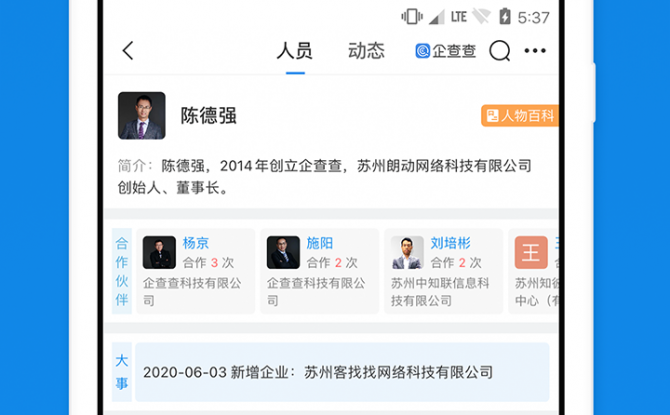The height and width of the screenshot is (415, 670).
Task: Tap 合作 2 次 under 施阳
Action: coord(332,262)
